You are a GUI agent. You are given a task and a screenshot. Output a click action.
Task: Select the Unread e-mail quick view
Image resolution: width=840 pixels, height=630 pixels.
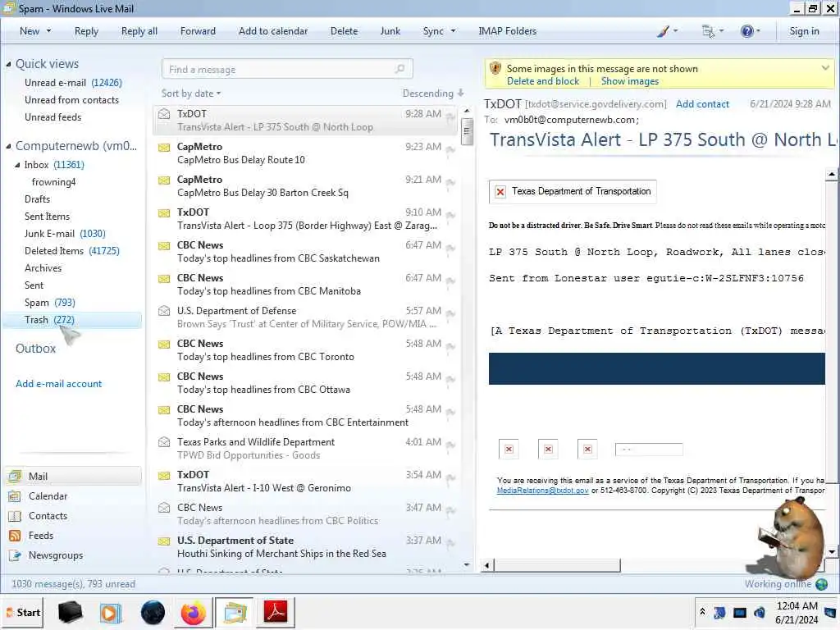pyautogui.click(x=73, y=83)
